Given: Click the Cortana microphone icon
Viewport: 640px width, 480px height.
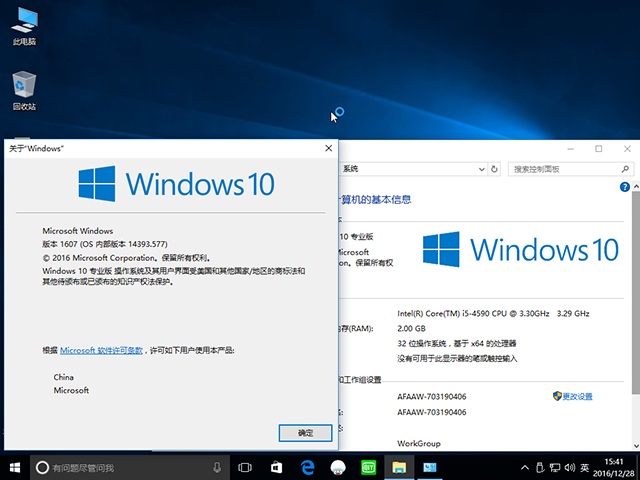Looking at the screenshot, I should pos(217,467).
